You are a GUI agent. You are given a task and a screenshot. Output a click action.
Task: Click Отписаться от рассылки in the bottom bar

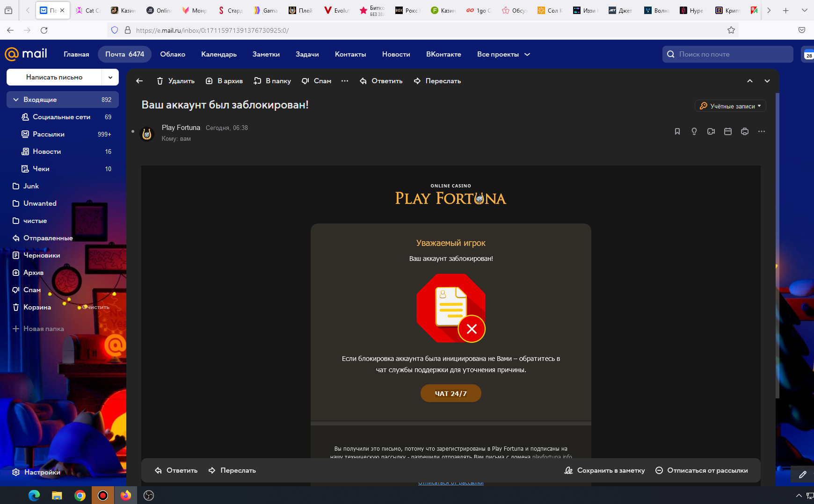pyautogui.click(x=701, y=470)
